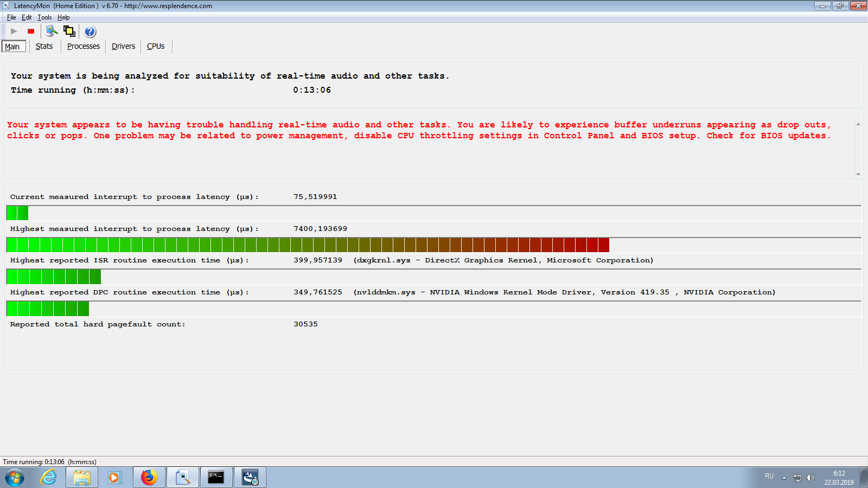Switch to the Main tab
The image size is (868, 488).
pos(14,47)
